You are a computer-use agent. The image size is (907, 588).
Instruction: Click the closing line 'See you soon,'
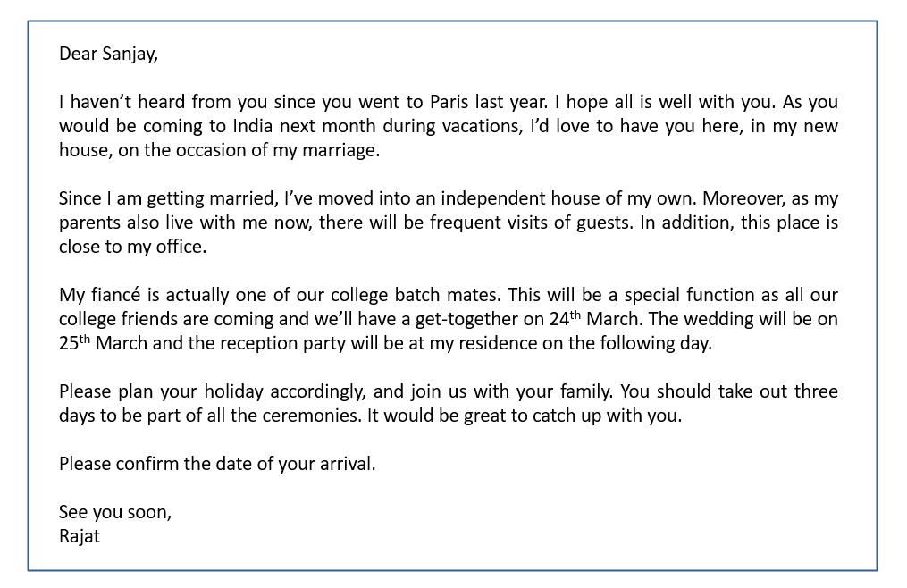(x=115, y=512)
